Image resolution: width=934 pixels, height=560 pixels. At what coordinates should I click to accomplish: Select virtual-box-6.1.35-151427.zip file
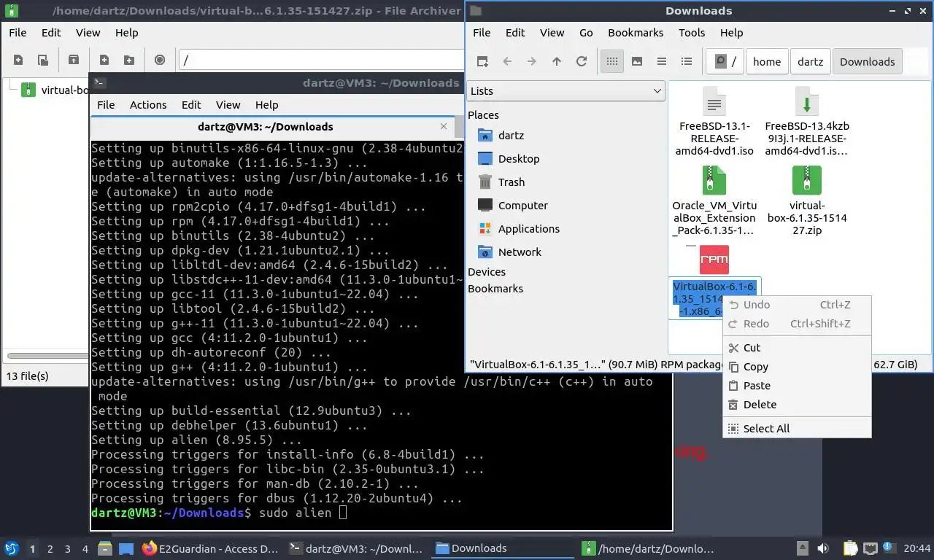806,201
